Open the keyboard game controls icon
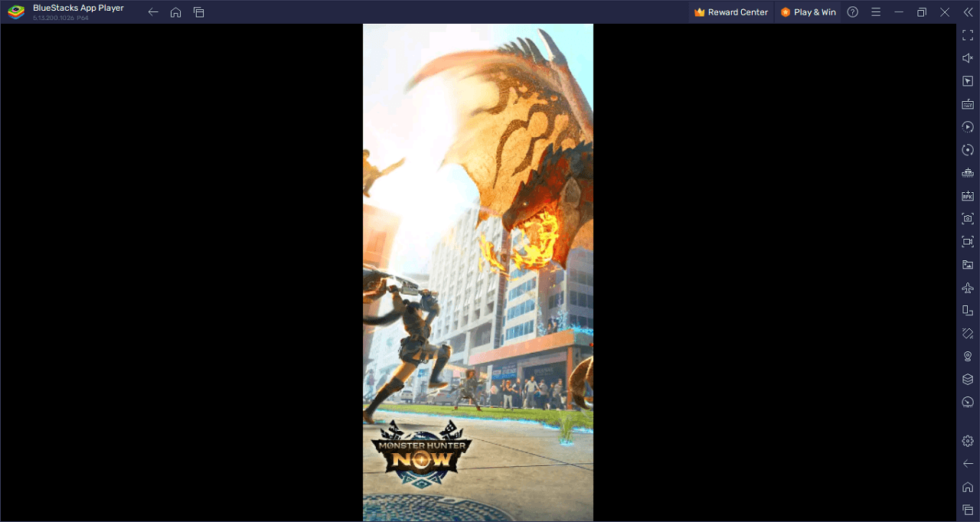The height and width of the screenshot is (522, 980). click(x=968, y=104)
